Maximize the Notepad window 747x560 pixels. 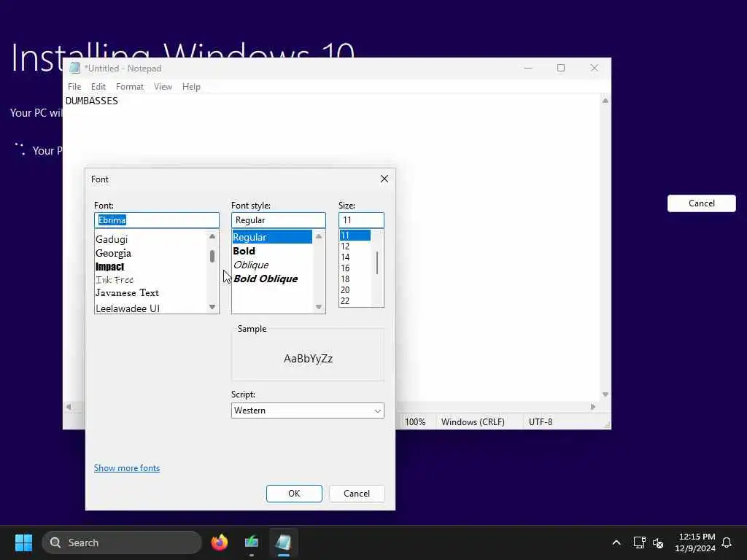tap(561, 68)
